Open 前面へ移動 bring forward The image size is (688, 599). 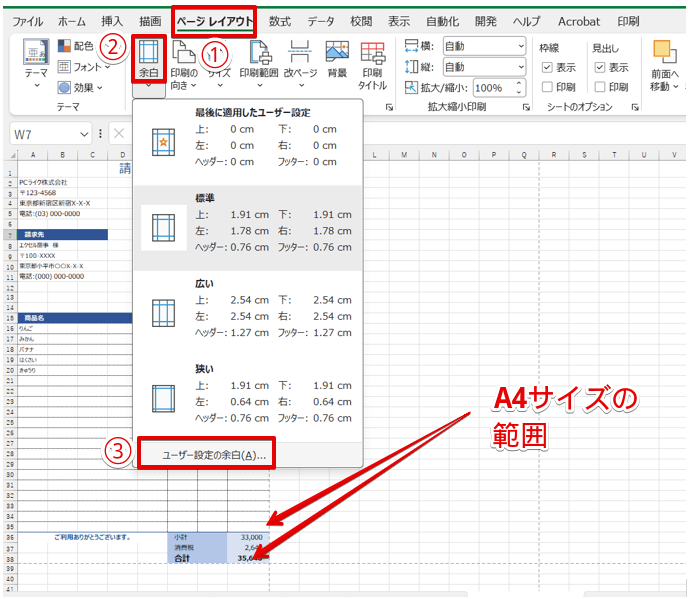tap(664, 64)
